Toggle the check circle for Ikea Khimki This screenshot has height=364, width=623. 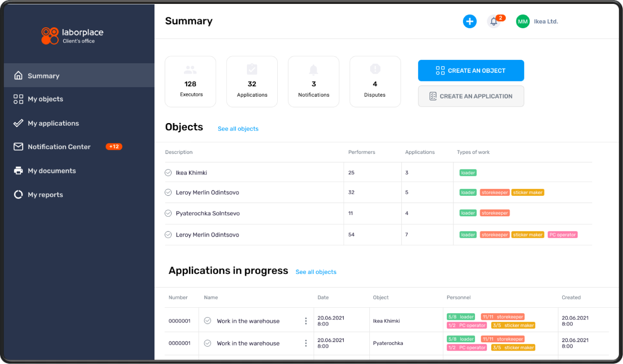[x=168, y=172]
